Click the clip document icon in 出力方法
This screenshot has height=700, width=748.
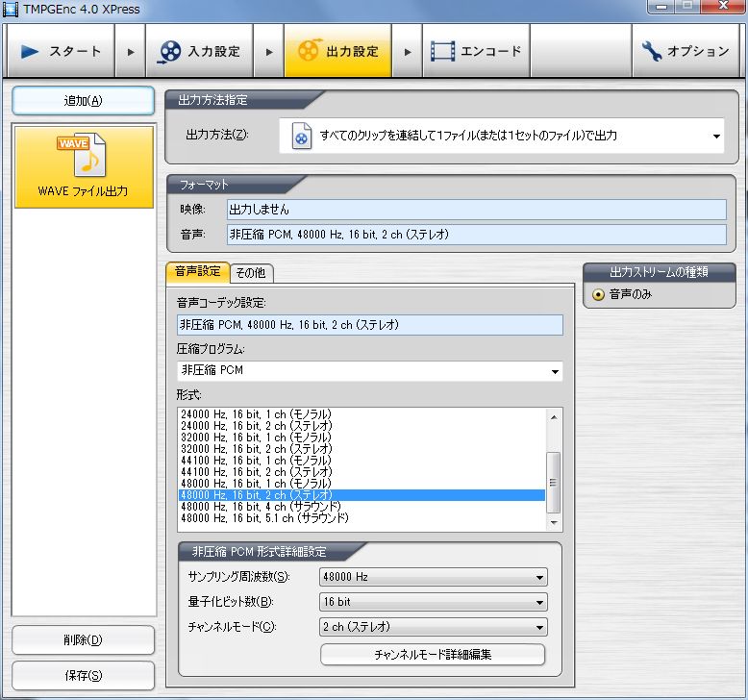click(302, 136)
